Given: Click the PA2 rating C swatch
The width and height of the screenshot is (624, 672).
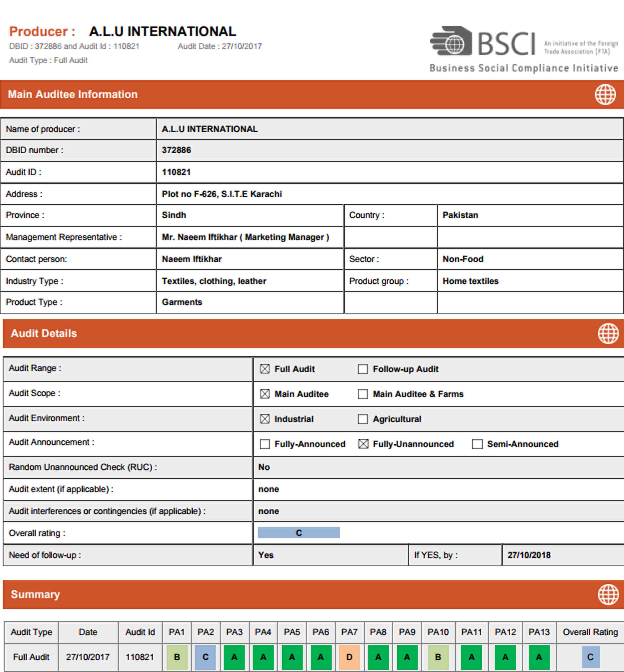Looking at the screenshot, I should pos(205,657).
